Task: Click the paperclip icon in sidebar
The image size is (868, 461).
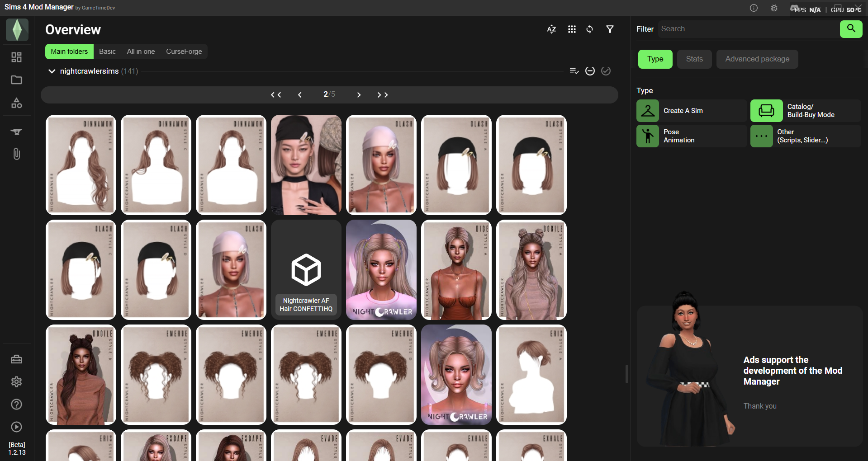Action: tap(17, 154)
